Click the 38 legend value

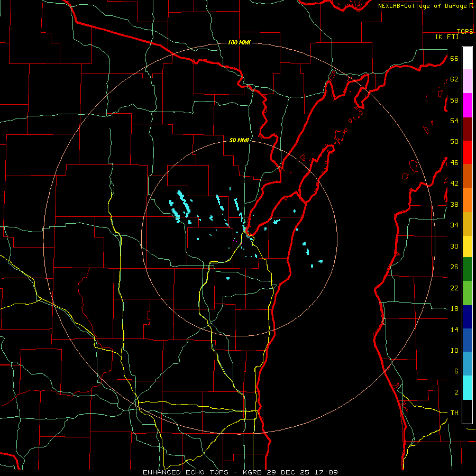(x=454, y=205)
